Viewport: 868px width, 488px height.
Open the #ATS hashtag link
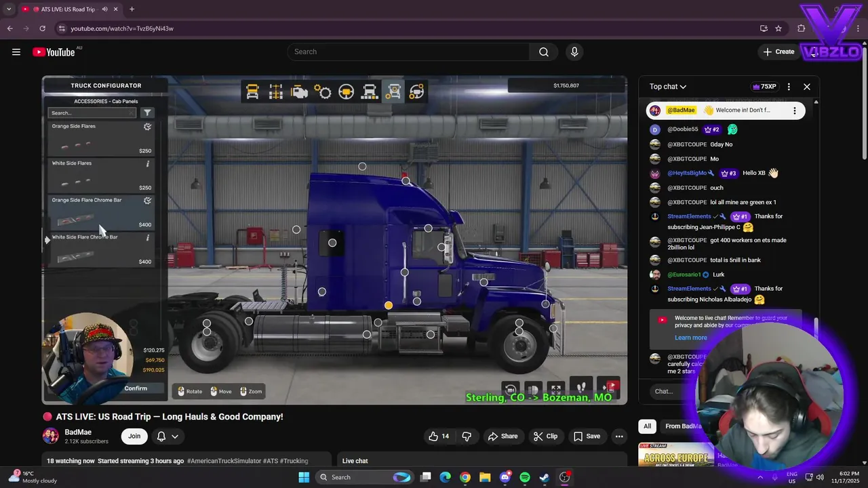pos(271,461)
